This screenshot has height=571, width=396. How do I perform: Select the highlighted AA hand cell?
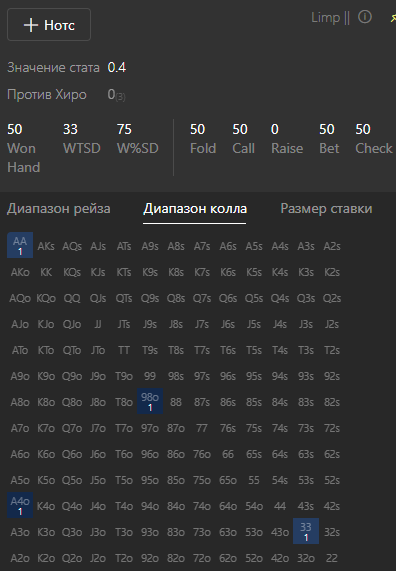(20, 245)
